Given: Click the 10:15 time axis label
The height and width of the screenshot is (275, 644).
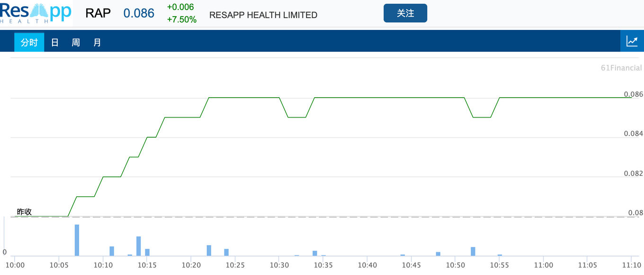Looking at the screenshot, I should tap(147, 266).
